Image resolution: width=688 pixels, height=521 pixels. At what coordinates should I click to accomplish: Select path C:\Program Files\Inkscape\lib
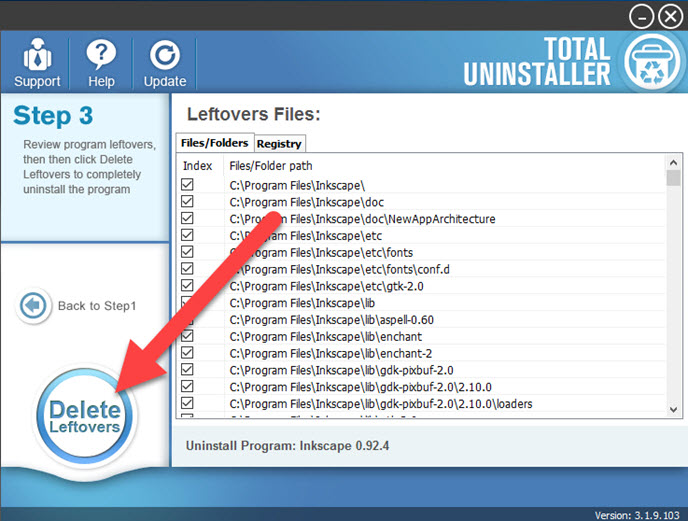[302, 303]
